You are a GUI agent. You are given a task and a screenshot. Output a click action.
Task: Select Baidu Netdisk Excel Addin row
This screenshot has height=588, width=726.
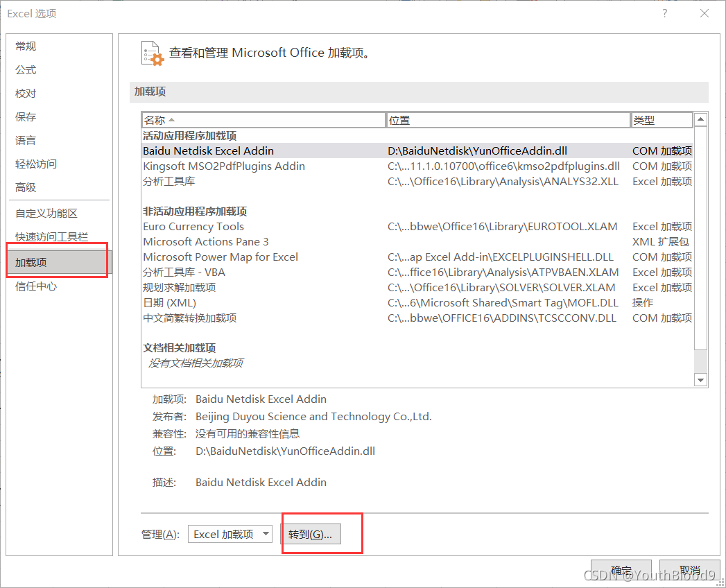(417, 151)
